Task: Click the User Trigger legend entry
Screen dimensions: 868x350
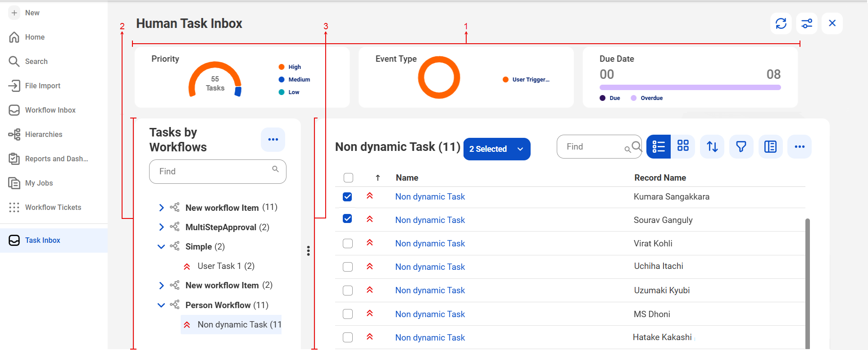Action: click(526, 79)
